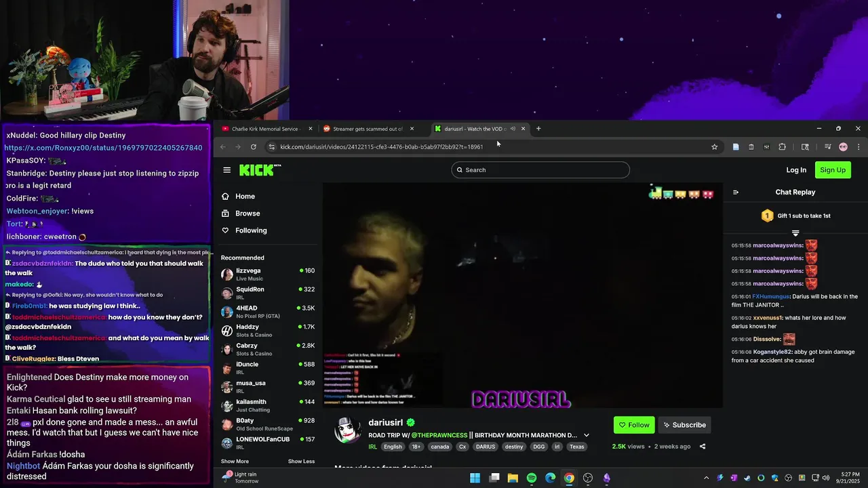
Task: Open the Windows Start menu
Action: [x=475, y=478]
